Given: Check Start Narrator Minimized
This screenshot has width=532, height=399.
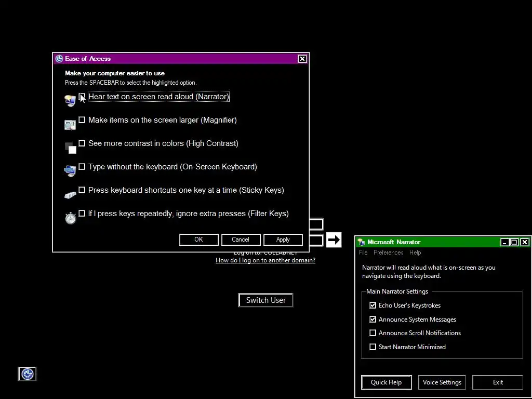Looking at the screenshot, I should point(373,347).
